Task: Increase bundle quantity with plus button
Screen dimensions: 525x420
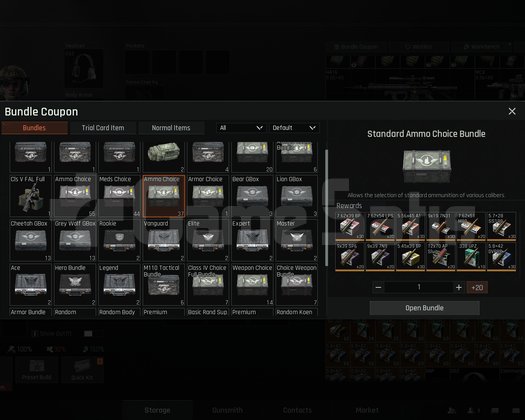Action: [x=459, y=287]
